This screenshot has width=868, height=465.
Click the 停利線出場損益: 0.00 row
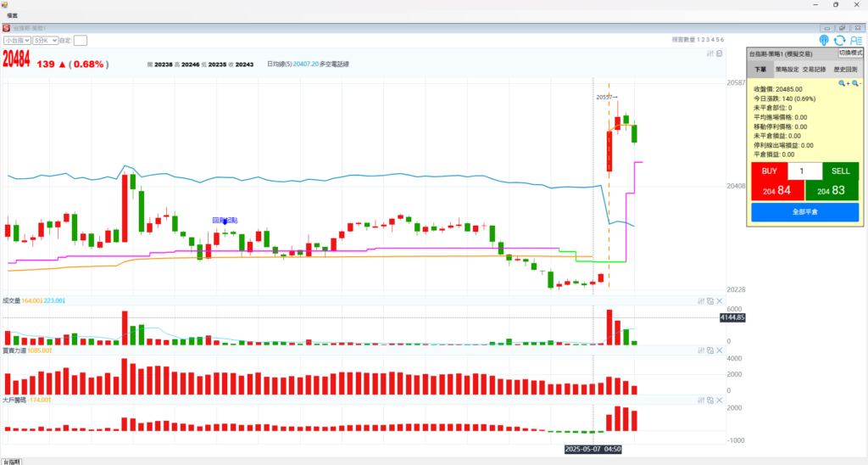[x=783, y=145]
